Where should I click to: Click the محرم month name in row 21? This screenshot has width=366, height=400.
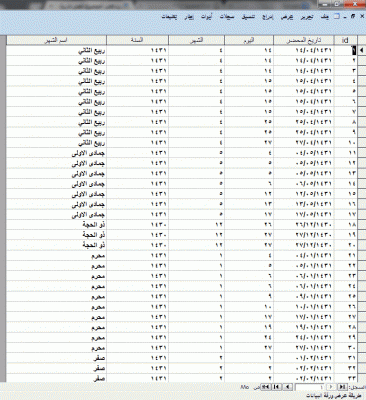[98, 256]
